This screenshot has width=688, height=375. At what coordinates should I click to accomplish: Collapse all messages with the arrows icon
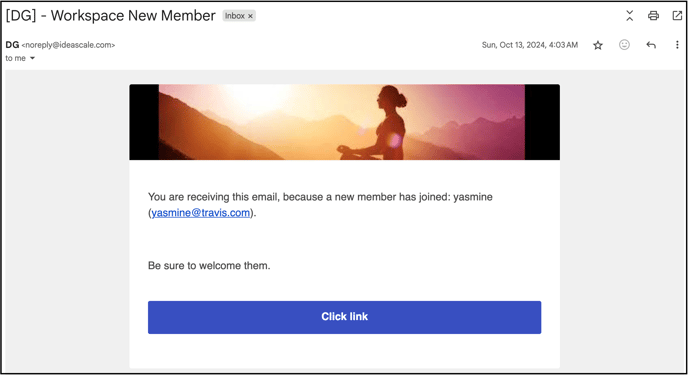tap(630, 16)
